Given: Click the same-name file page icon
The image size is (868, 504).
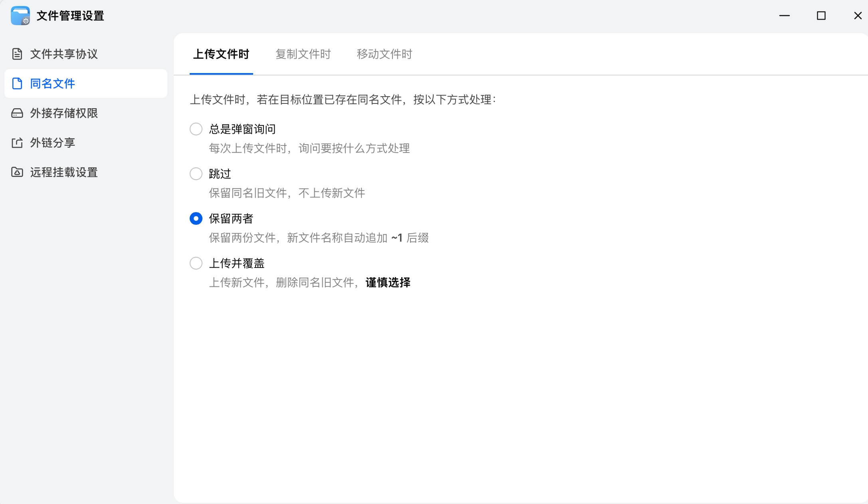Looking at the screenshot, I should tap(17, 83).
